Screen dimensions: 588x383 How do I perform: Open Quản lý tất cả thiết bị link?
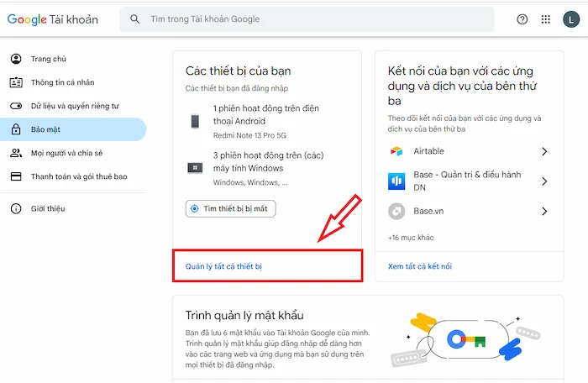(223, 266)
